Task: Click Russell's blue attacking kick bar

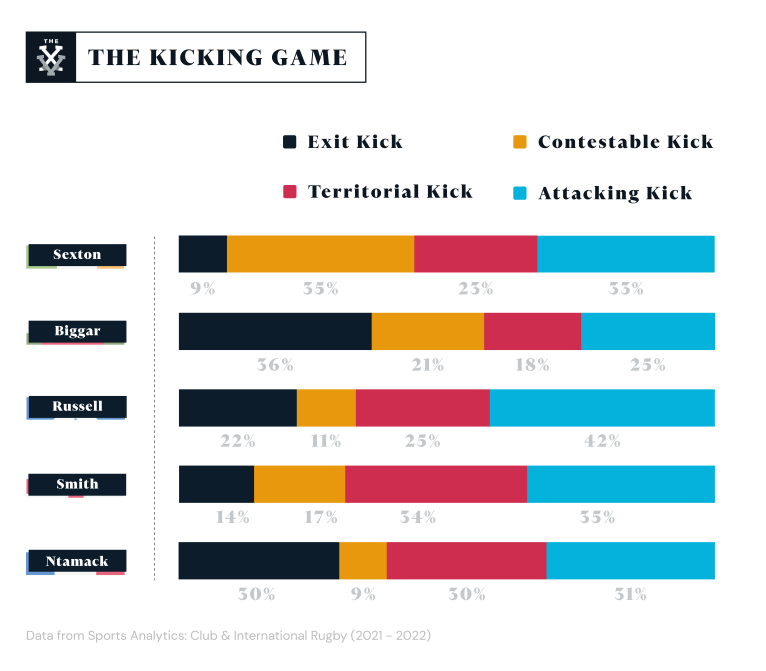Action: [x=602, y=407]
